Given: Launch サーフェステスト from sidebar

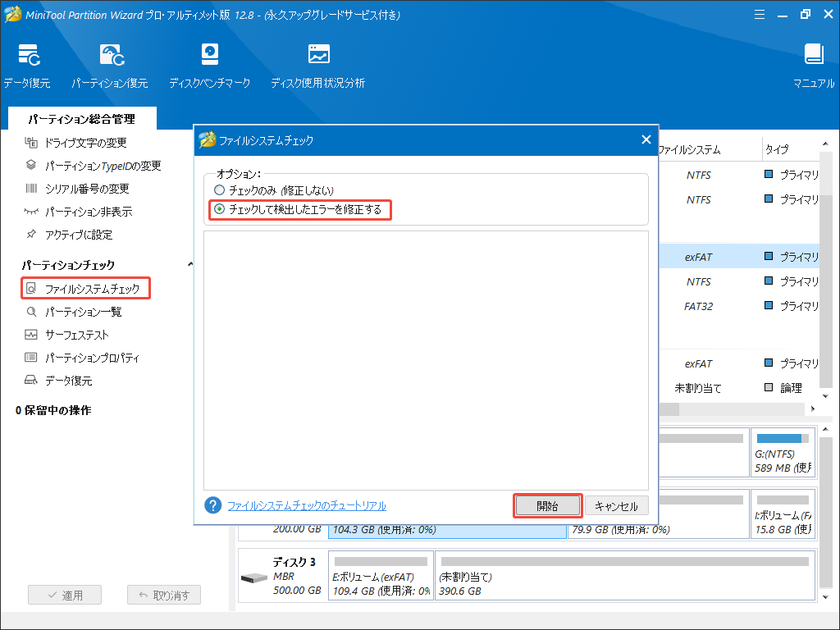Looking at the screenshot, I should pos(66,335).
